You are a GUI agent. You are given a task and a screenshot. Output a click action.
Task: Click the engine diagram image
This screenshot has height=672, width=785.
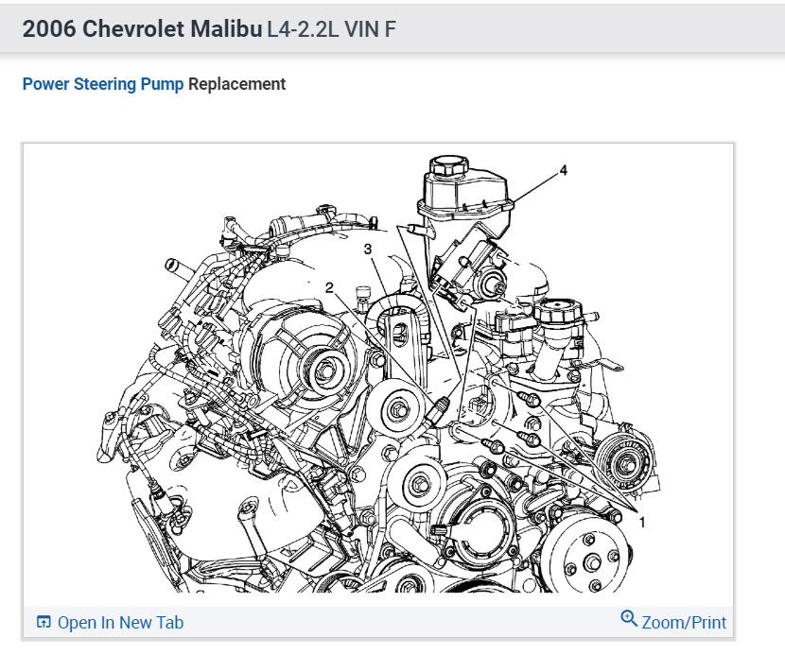pyautogui.click(x=378, y=375)
